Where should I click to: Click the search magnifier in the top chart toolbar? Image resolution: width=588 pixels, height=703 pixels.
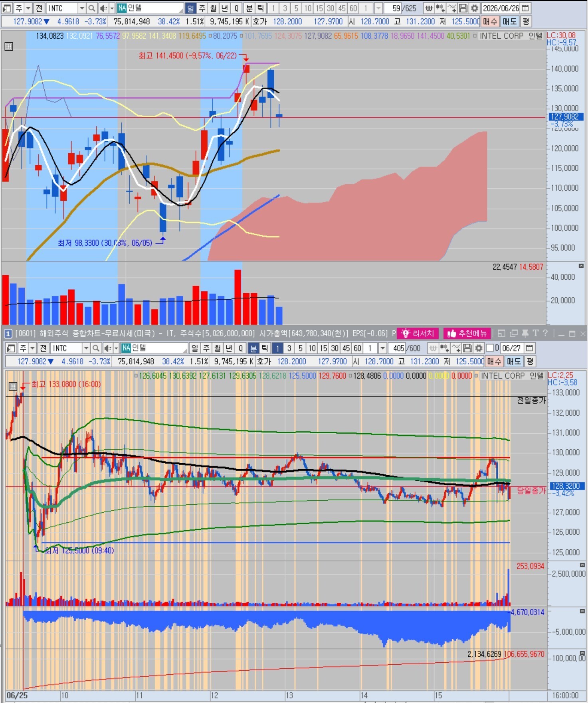pyautogui.click(x=92, y=8)
